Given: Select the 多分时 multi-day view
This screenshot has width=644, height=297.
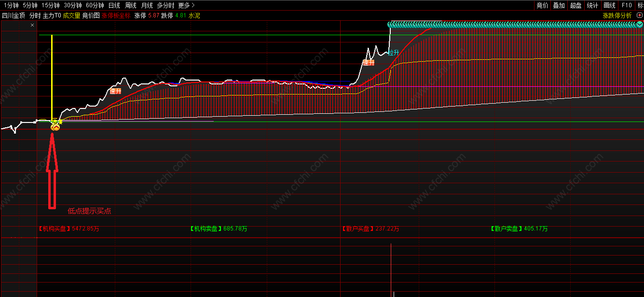Looking at the screenshot, I should (165, 5).
